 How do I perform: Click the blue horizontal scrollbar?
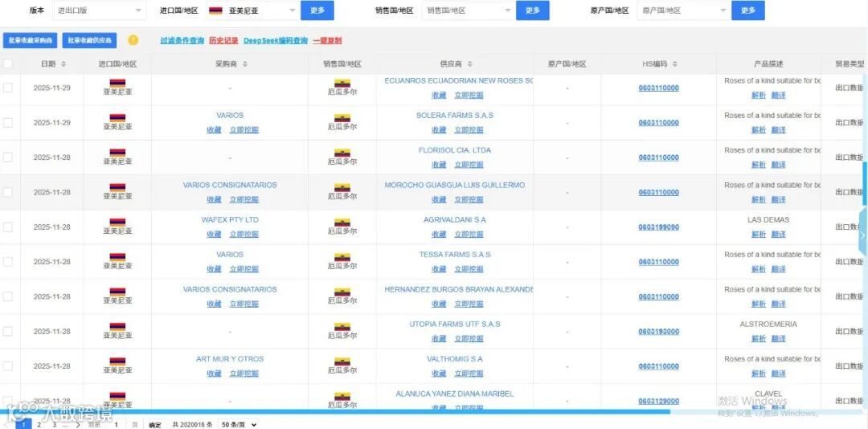(335, 411)
